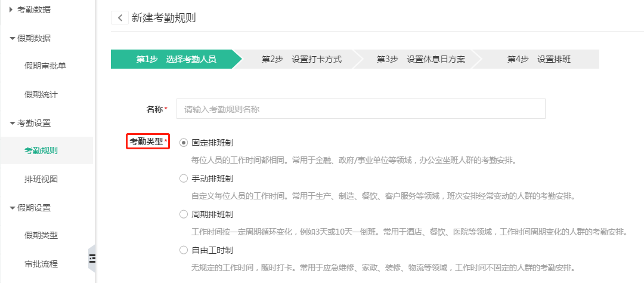This screenshot has height=283, width=644.
Task: Choose the 周期排班制 radio option
Action: [184, 215]
